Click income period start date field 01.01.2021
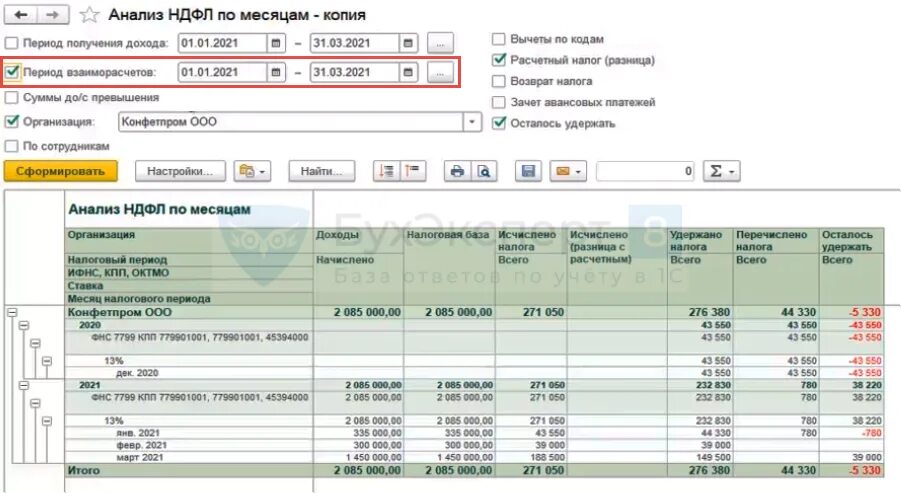Image resolution: width=901 pixels, height=493 pixels. (222, 43)
